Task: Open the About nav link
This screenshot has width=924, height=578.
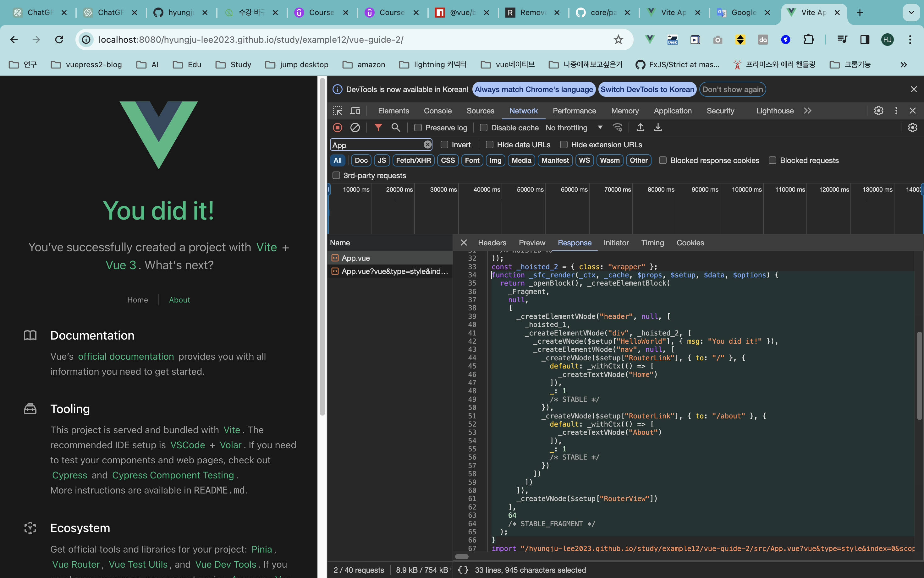Action: pyautogui.click(x=179, y=300)
